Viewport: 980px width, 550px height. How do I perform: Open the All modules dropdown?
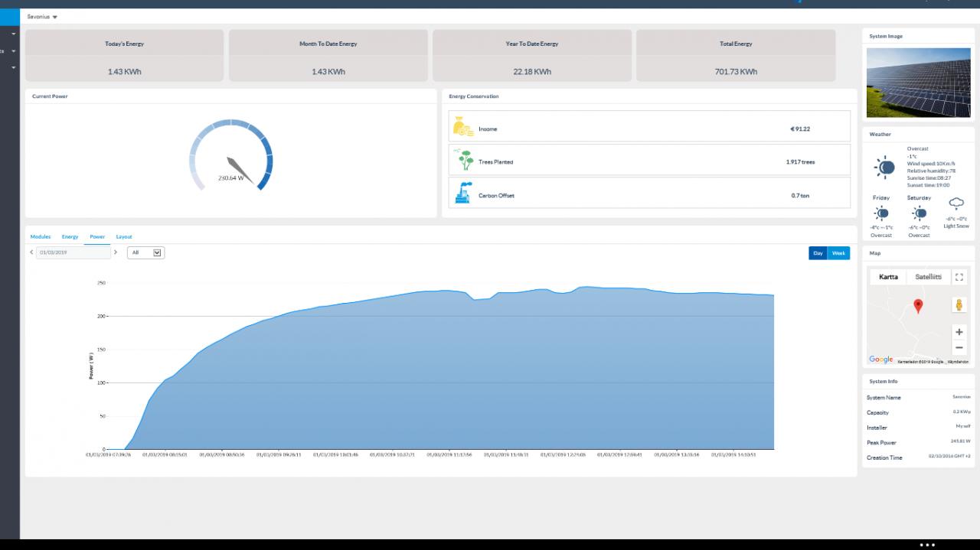click(146, 252)
